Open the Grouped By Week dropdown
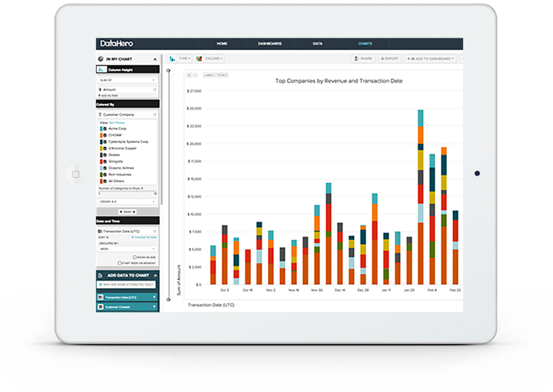Screen dimensions: 553x392 click(x=127, y=249)
